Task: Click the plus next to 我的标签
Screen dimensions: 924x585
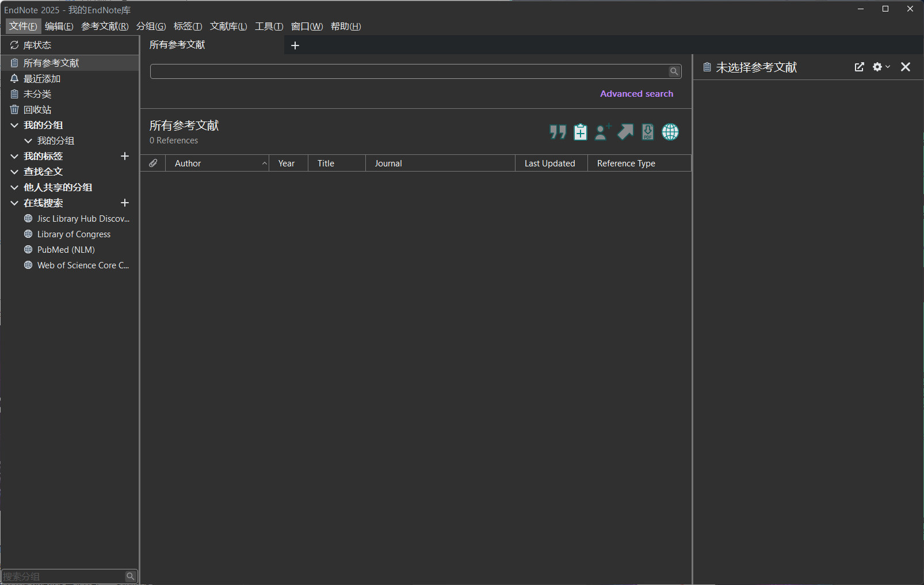Action: click(x=125, y=156)
